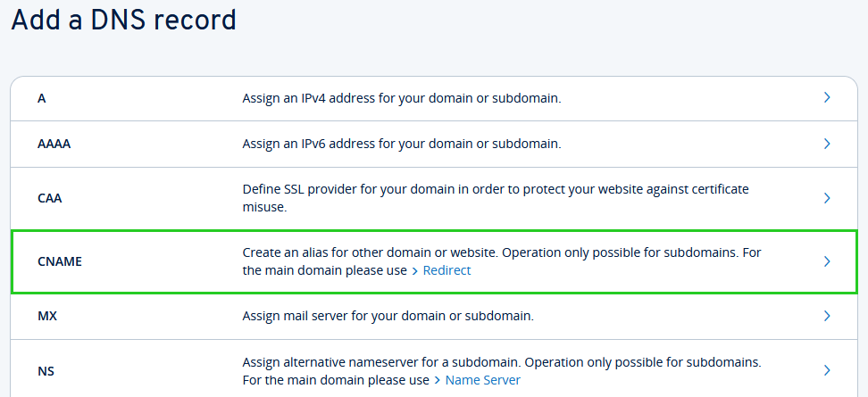Click the MX row chevron arrow
Image resolution: width=868 pixels, height=397 pixels.
pyautogui.click(x=827, y=316)
